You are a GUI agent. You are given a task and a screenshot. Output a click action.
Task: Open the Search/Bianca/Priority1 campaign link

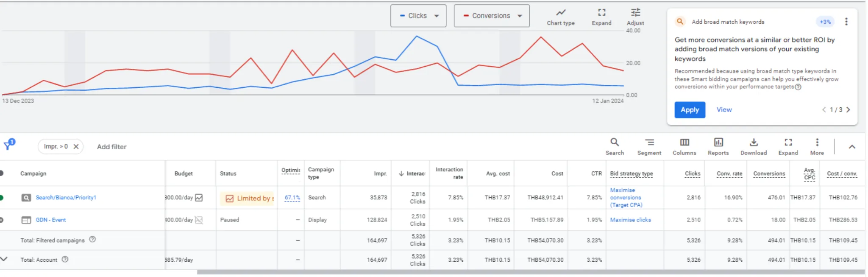point(66,198)
